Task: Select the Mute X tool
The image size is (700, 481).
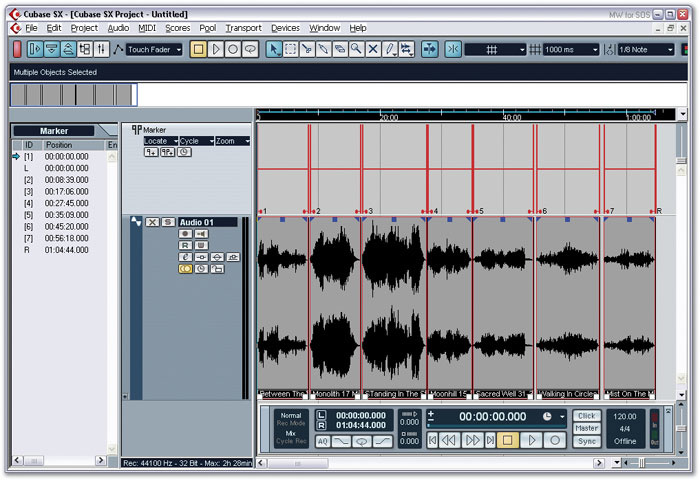Action: click(x=373, y=49)
